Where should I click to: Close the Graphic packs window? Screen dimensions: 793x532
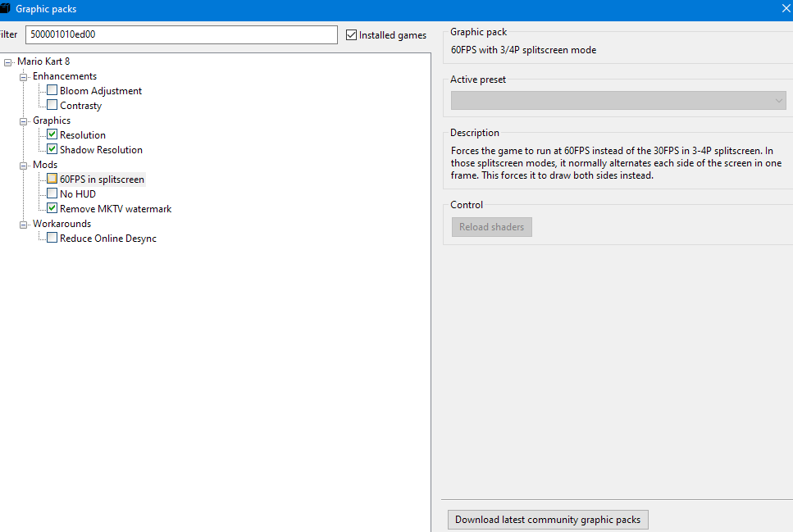(786, 8)
